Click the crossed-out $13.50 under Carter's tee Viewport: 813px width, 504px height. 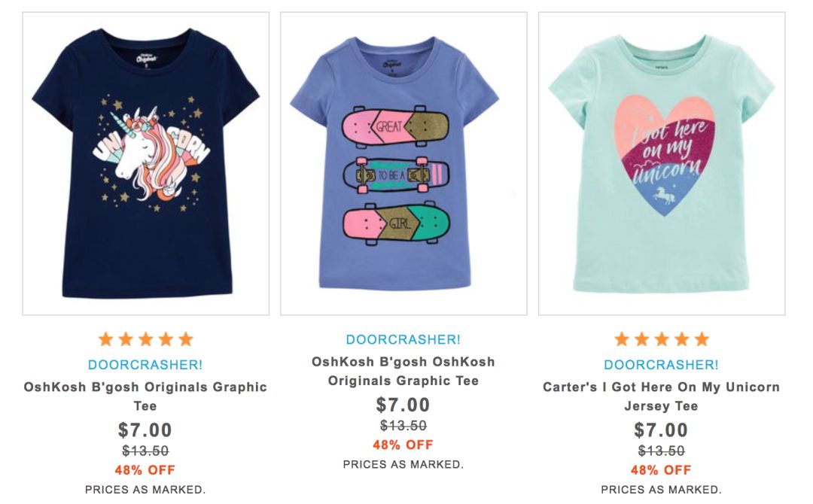point(662,451)
